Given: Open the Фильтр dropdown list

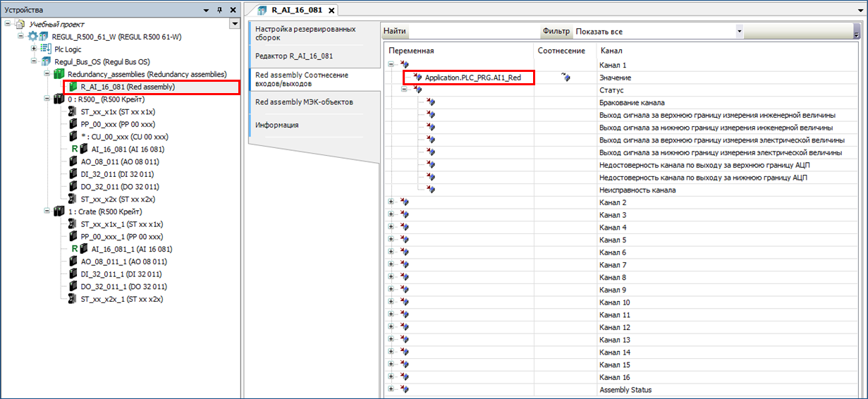Looking at the screenshot, I should [x=739, y=32].
